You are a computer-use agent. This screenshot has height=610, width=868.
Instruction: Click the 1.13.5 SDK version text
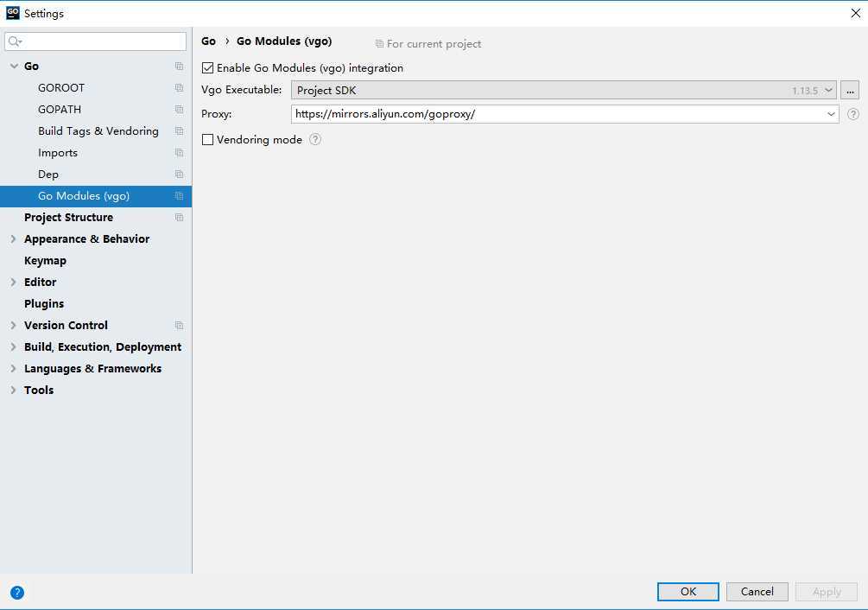[x=804, y=90]
